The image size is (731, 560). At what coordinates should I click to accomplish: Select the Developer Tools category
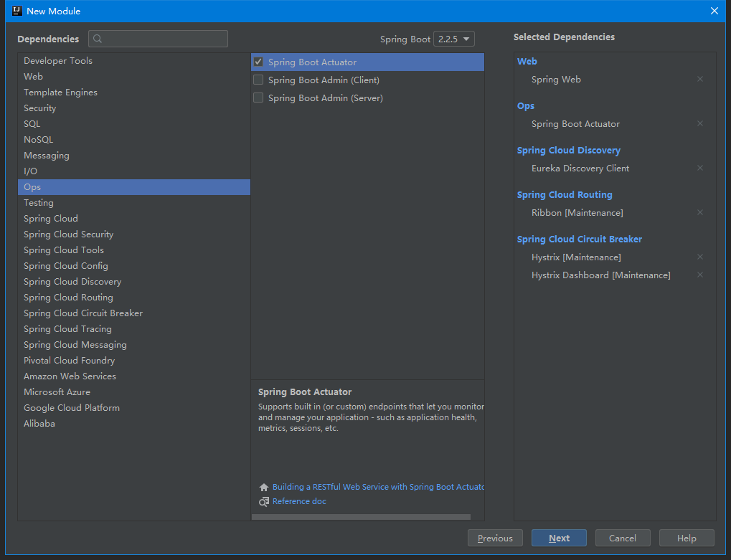click(x=134, y=61)
